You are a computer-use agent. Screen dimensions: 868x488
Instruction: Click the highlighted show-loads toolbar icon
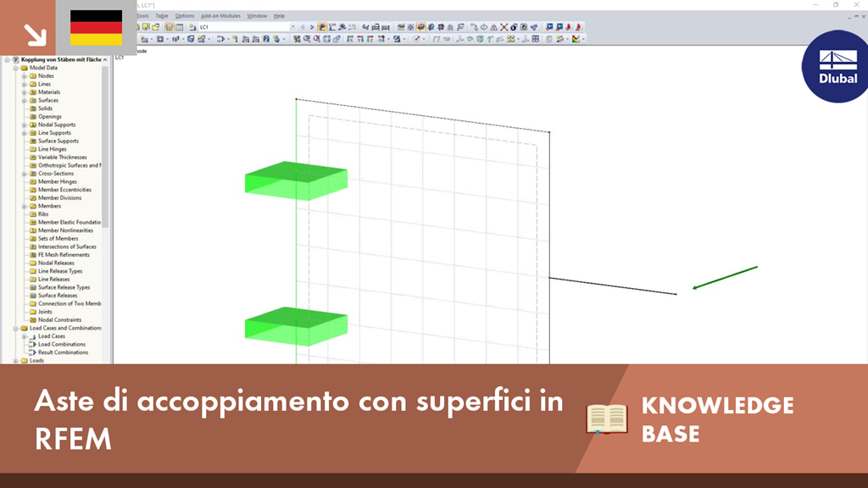click(322, 27)
